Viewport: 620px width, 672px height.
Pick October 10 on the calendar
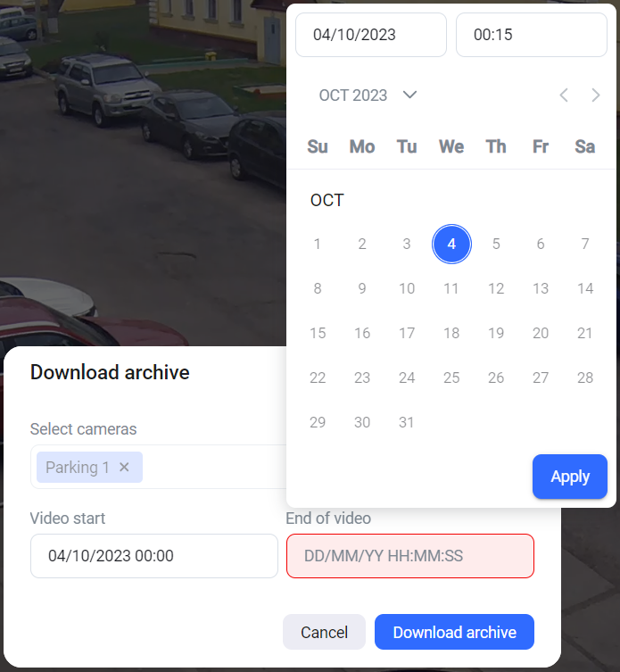pyautogui.click(x=407, y=288)
